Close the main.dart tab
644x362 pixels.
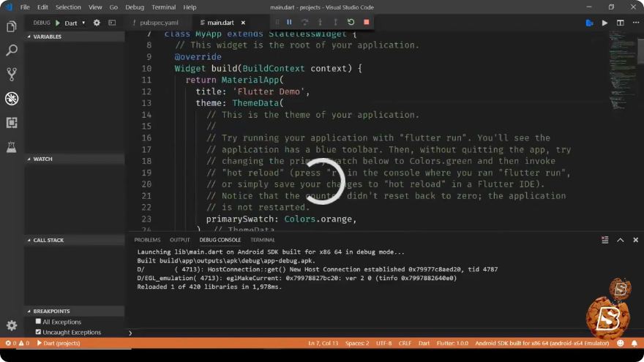[243, 23]
